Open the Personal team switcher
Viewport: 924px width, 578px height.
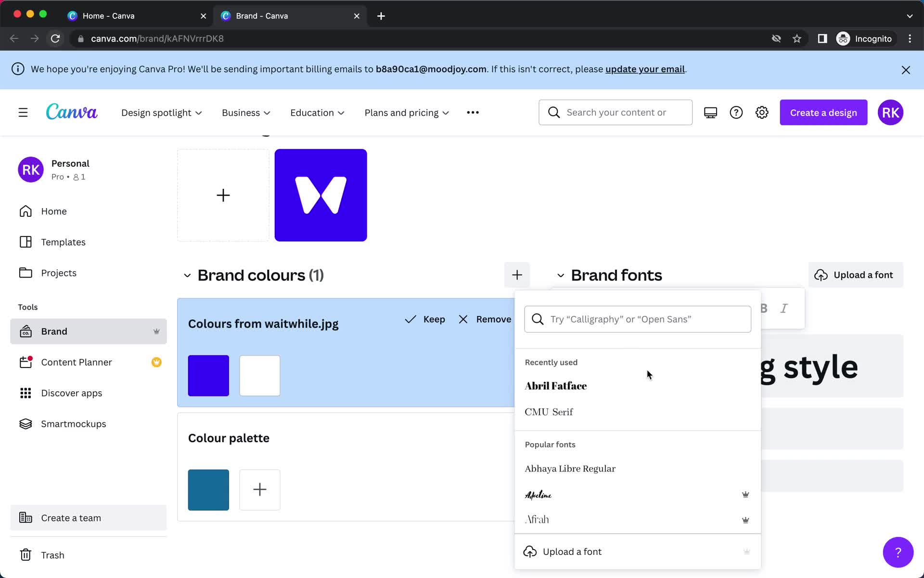point(89,170)
